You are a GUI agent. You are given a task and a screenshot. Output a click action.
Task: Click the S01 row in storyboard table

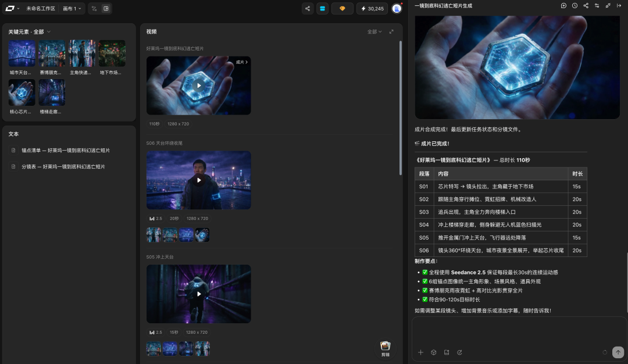click(x=501, y=187)
